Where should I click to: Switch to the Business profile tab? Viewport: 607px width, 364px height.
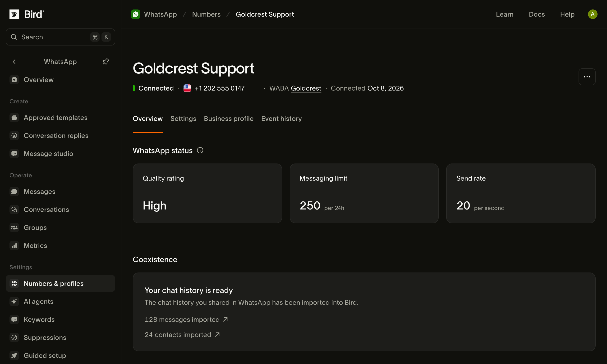coord(229,119)
